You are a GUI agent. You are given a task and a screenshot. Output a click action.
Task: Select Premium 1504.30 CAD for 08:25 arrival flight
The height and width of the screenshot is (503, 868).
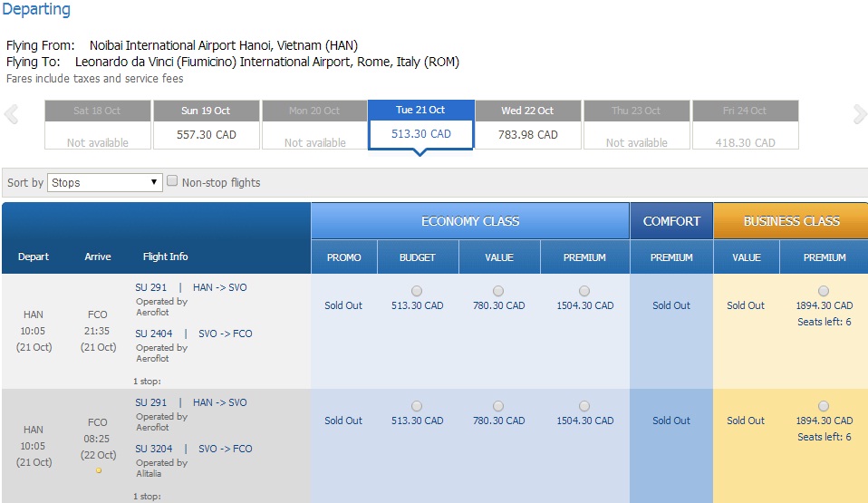point(584,406)
